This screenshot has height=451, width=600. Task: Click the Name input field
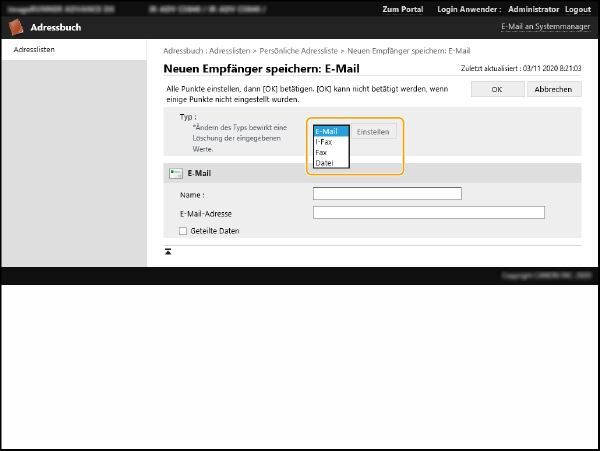(x=387, y=194)
